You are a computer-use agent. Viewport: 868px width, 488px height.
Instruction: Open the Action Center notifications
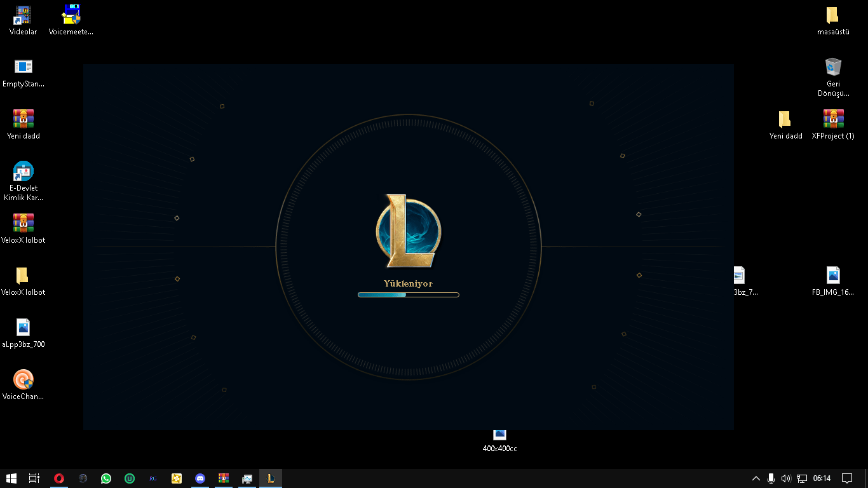pyautogui.click(x=847, y=478)
